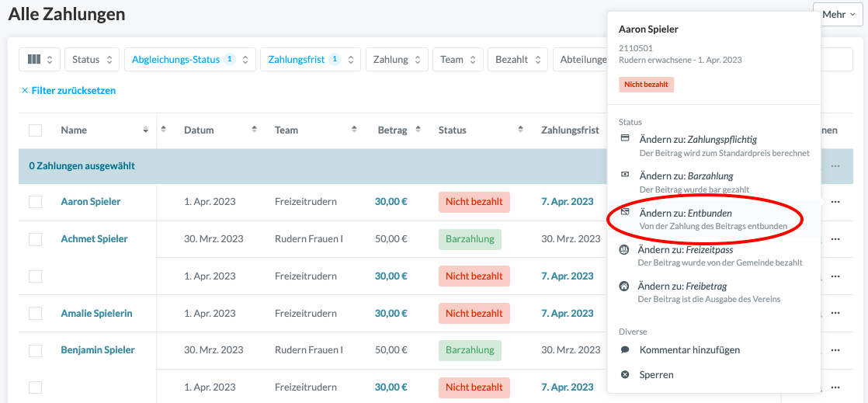Click the cash icon beside Barzahlung
The width and height of the screenshot is (868, 403).
(625, 175)
